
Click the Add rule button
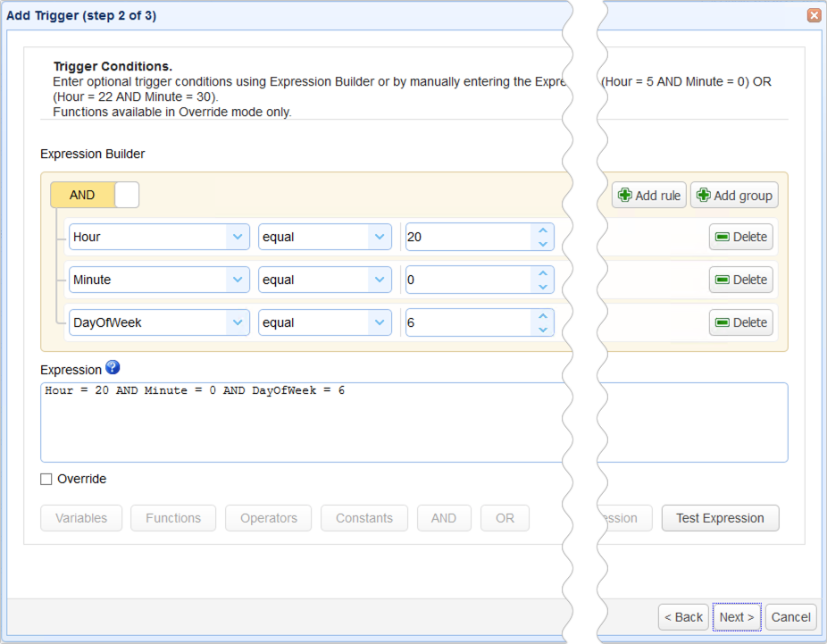coord(648,195)
